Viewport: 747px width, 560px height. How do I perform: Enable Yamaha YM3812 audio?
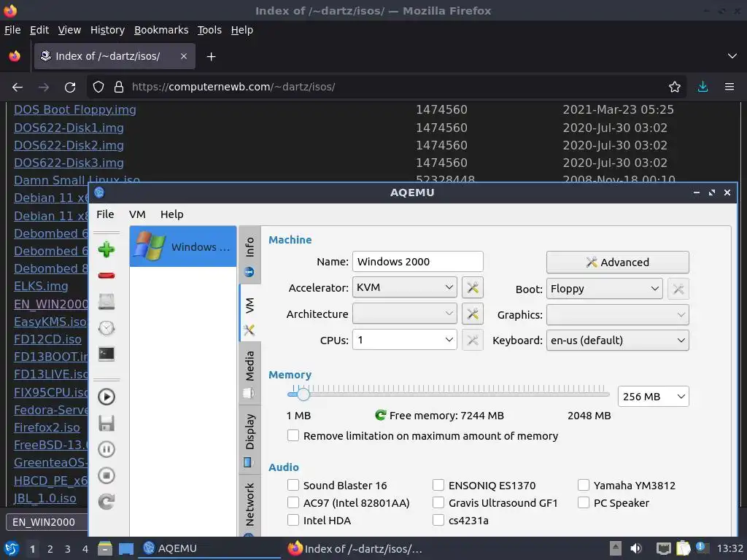tap(584, 485)
